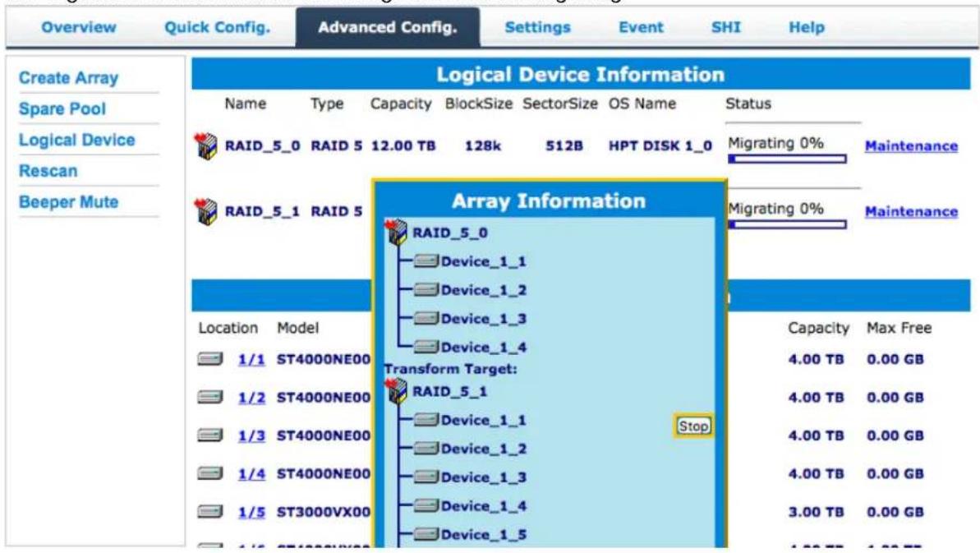Click Device_1_1 disk icon under RAID_5_0
This screenshot has width=980, height=553.
click(426, 260)
